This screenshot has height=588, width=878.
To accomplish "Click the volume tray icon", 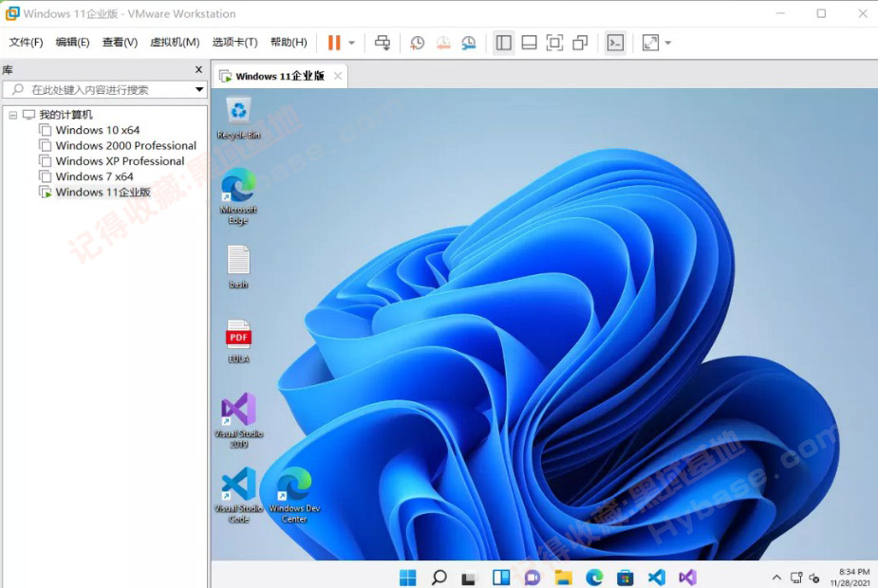I will pyautogui.click(x=814, y=578).
